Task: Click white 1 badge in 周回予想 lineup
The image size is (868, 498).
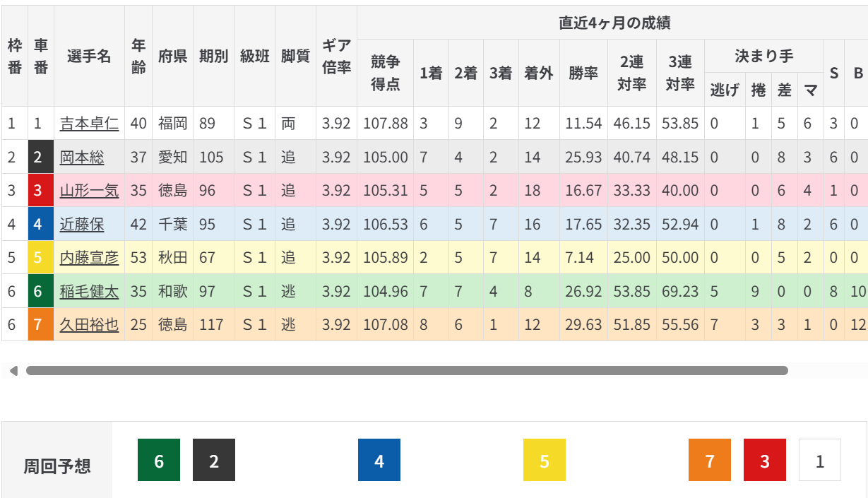Action: click(x=820, y=461)
